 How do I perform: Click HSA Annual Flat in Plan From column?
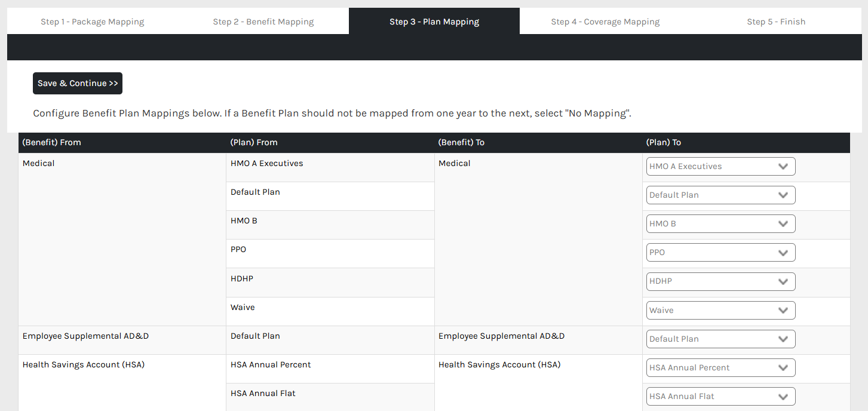(263, 393)
